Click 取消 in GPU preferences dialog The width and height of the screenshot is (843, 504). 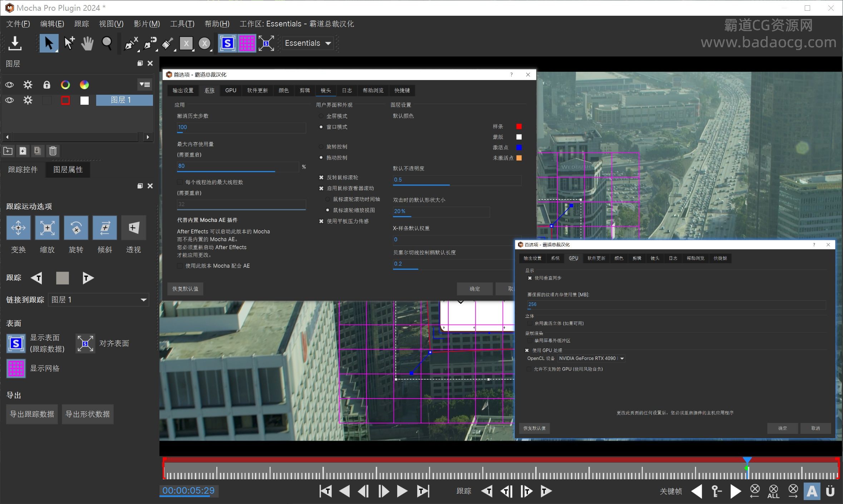coord(815,428)
